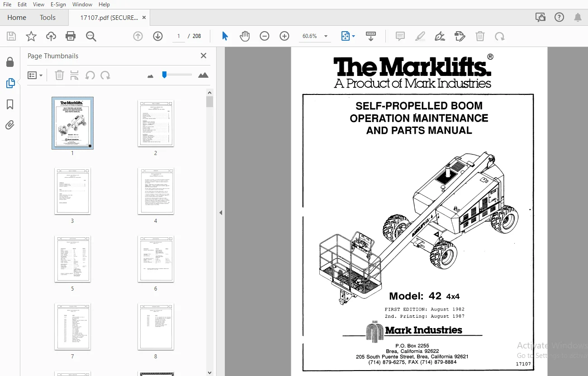
Task: Click the upload to cloud icon
Action: pos(51,36)
